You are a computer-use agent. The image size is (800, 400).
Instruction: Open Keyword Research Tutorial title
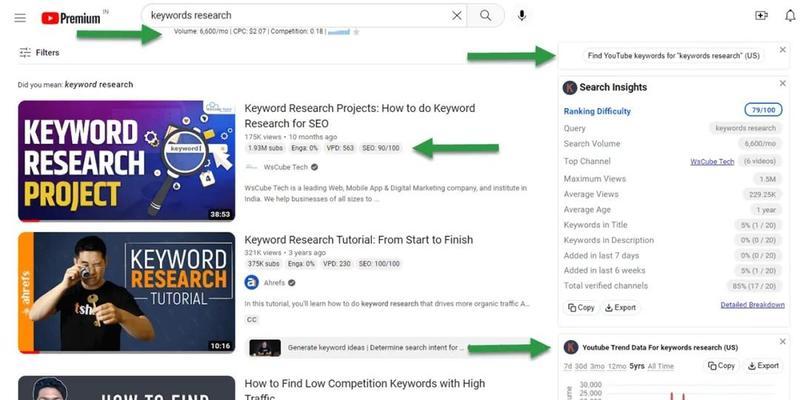tap(359, 240)
